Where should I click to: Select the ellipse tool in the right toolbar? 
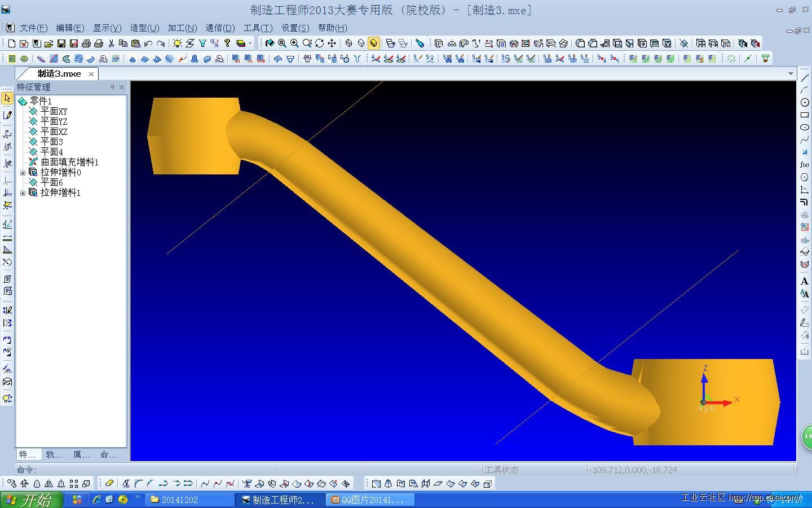pos(805,127)
